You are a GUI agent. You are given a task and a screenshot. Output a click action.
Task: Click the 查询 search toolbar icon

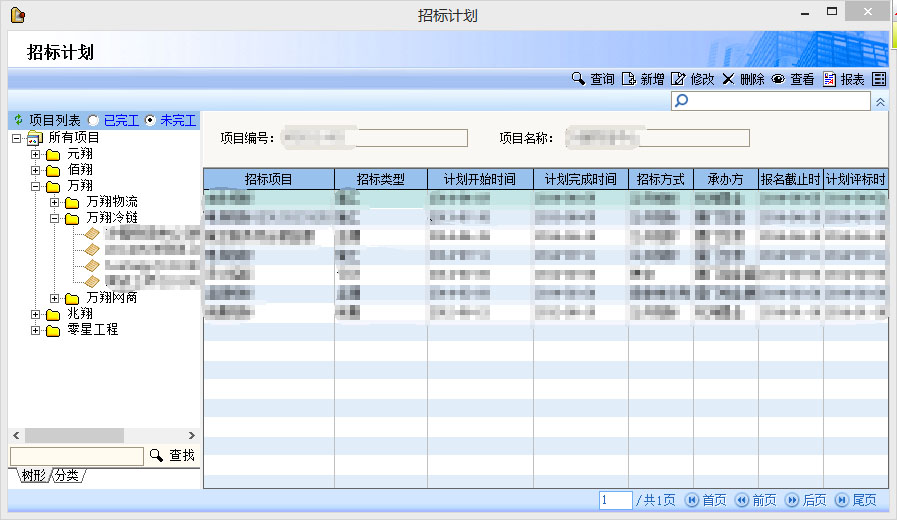tap(578, 79)
